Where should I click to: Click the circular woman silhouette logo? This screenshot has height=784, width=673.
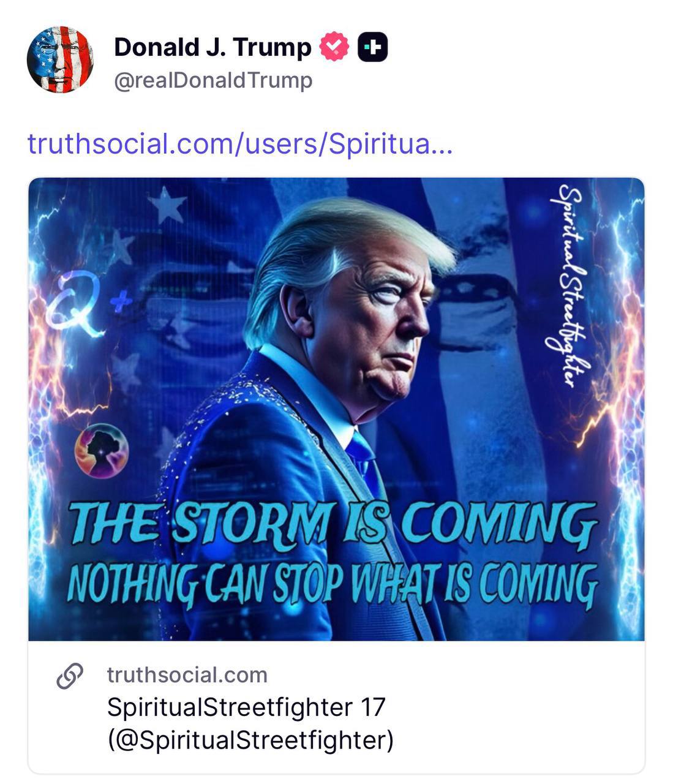tap(102, 450)
